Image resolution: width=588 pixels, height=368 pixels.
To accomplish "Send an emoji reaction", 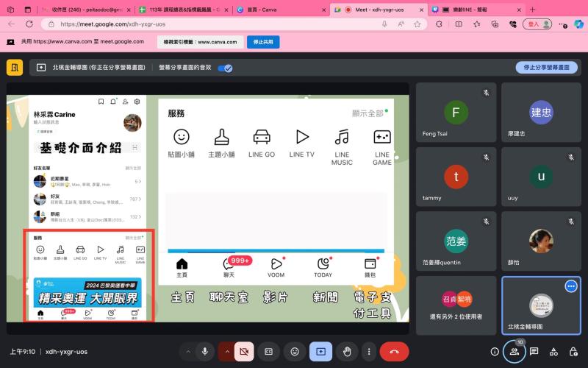I will (295, 352).
